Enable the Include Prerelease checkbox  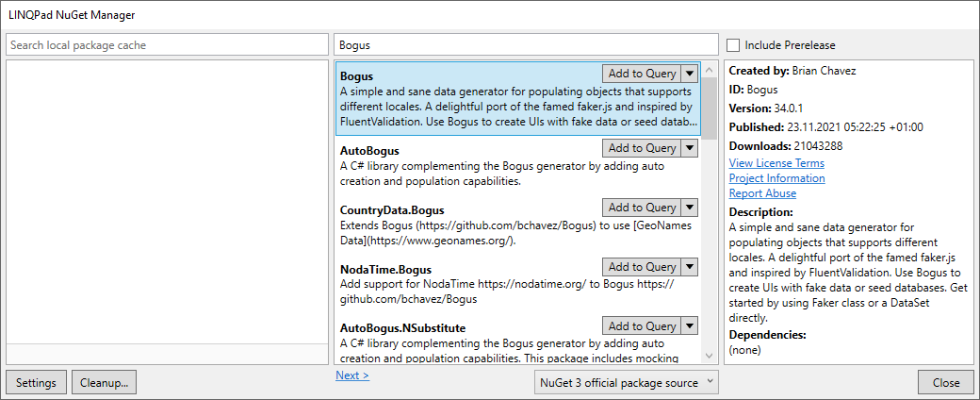point(733,45)
